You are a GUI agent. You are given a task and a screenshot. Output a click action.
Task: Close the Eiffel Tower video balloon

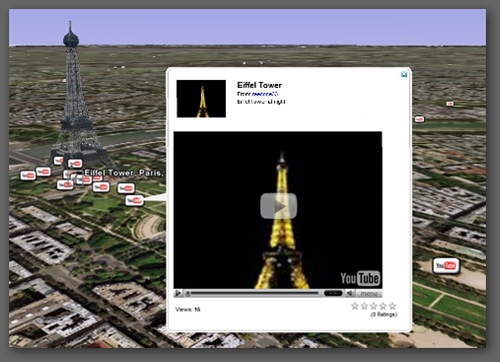point(404,74)
